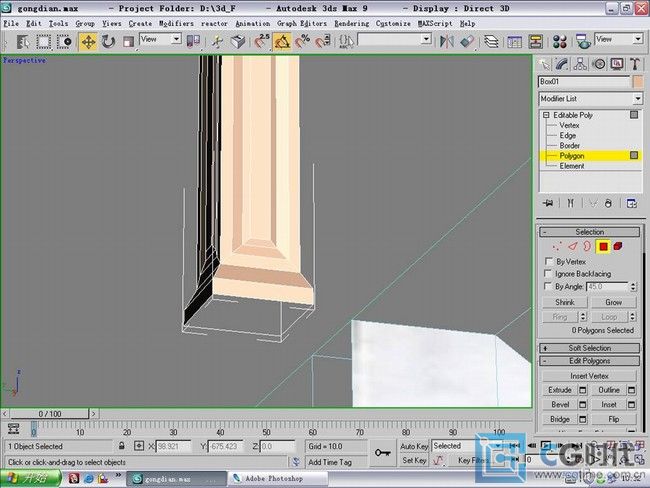Image resolution: width=650 pixels, height=488 pixels.
Task: Toggle the Auto Key button
Action: coord(414,446)
